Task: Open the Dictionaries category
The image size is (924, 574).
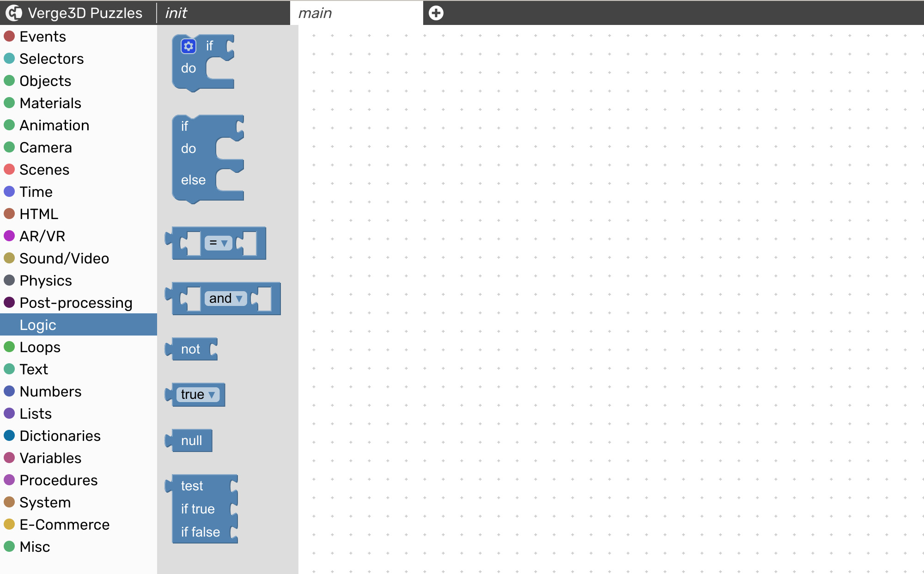Action: [x=79, y=436]
